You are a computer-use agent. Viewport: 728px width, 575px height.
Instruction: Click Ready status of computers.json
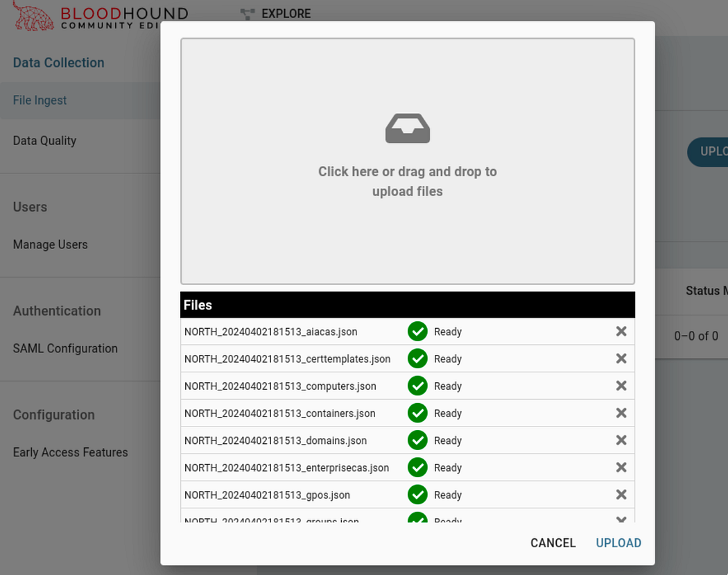point(448,386)
